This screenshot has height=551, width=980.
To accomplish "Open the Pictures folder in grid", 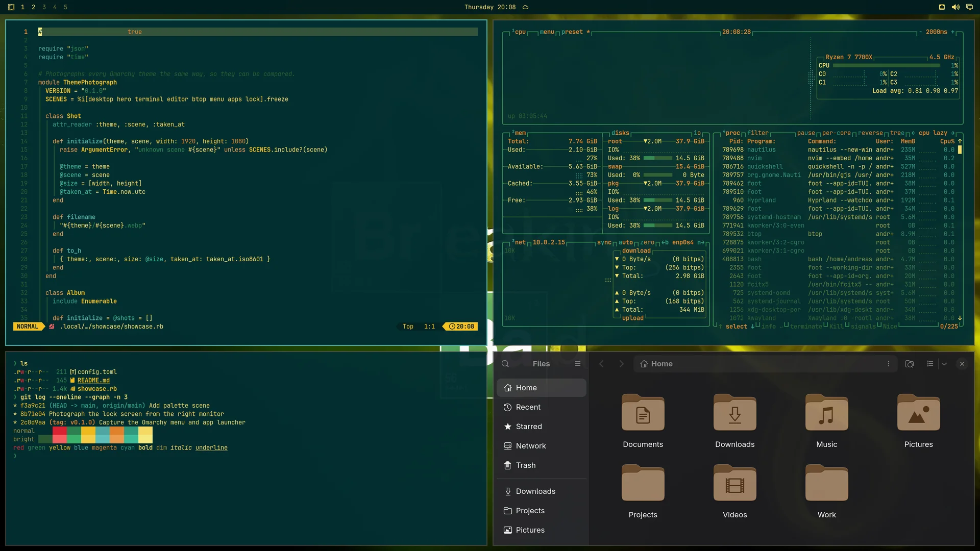I will pos(919,421).
